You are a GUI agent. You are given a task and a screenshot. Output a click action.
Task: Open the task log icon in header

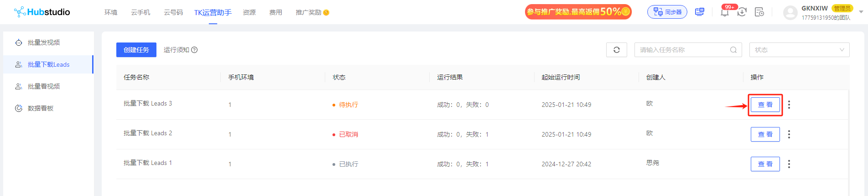(759, 12)
